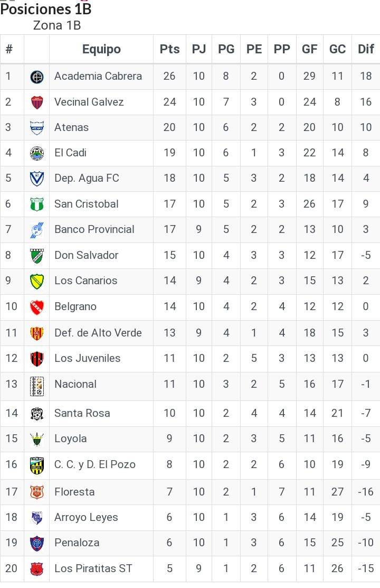Sort table by Pts column header
The height and width of the screenshot is (588, 380).
(x=169, y=49)
